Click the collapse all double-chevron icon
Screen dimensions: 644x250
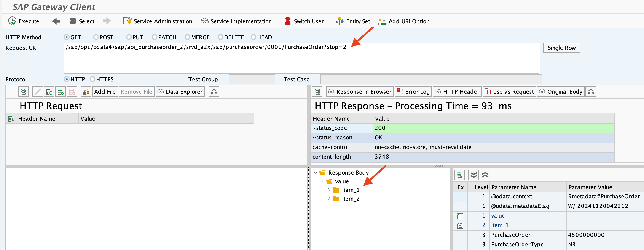tap(485, 175)
